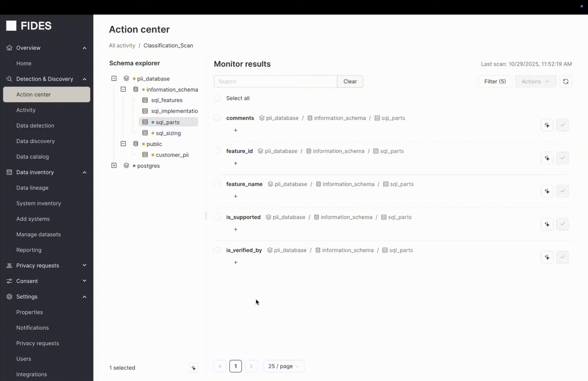Click the Clear button beside search
Viewport: 588px width, 381px height.
pos(350,81)
